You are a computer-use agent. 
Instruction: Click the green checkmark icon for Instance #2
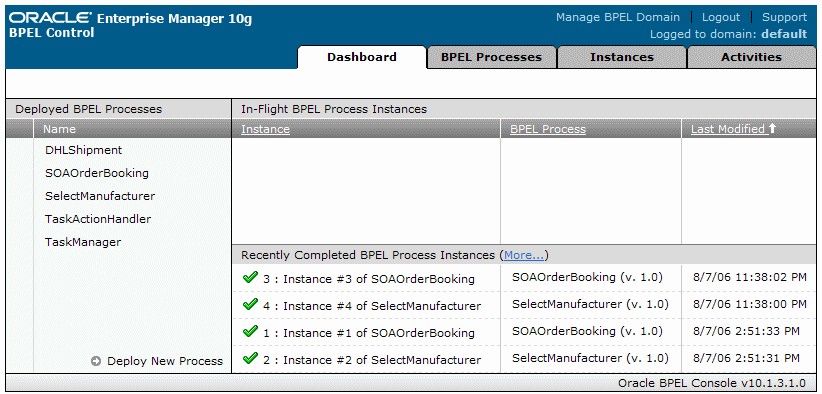click(x=251, y=359)
